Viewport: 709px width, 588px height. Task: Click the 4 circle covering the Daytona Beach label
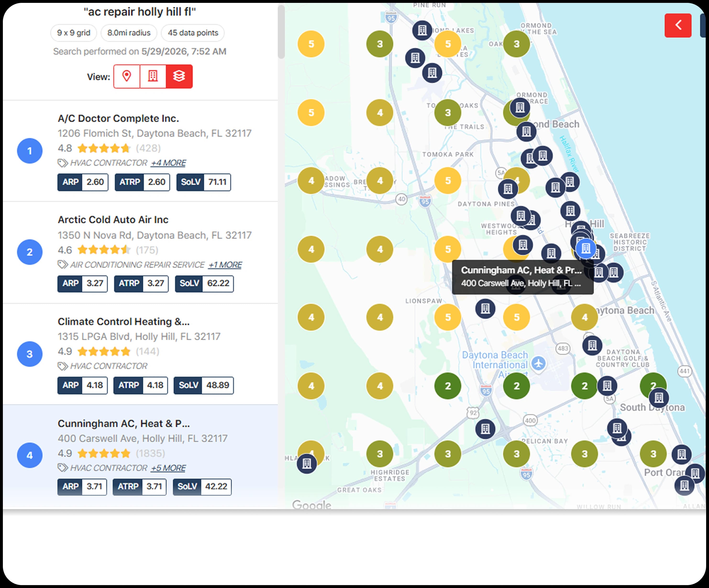[x=584, y=317]
